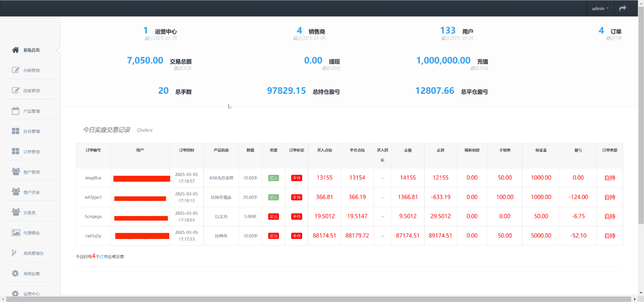Click the image icon beside 代理佣金
Image resolution: width=644 pixels, height=302 pixels.
coord(16,232)
